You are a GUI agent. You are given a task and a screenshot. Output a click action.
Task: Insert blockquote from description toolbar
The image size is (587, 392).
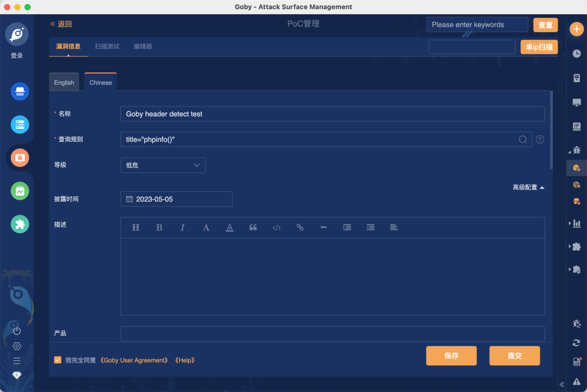[253, 228]
